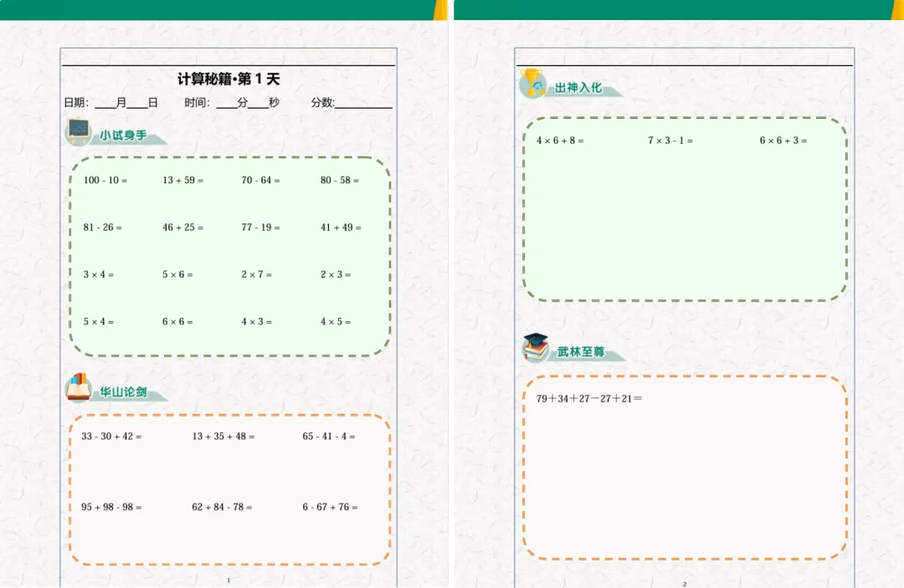The height and width of the screenshot is (588, 904).
Task: Click the 日期 month blank field
Action: [x=105, y=103]
